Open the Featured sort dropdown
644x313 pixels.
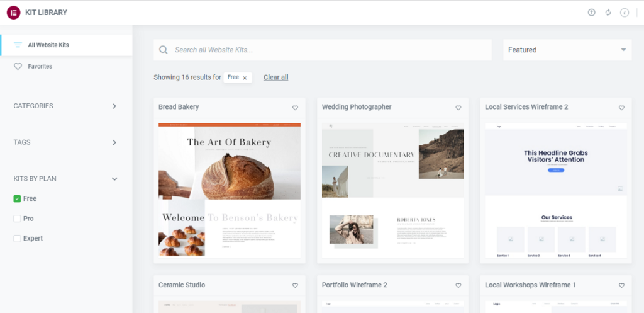click(567, 50)
